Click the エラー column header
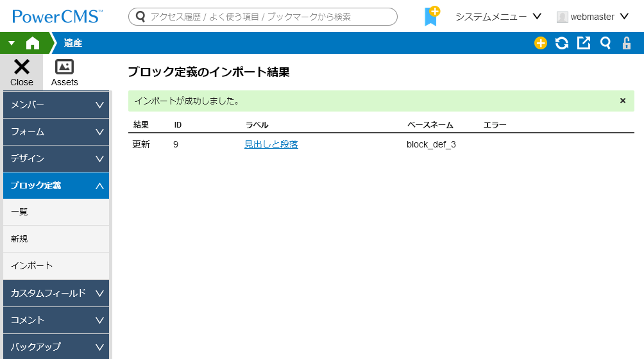Viewport: 644px width, 359px height. click(x=495, y=125)
